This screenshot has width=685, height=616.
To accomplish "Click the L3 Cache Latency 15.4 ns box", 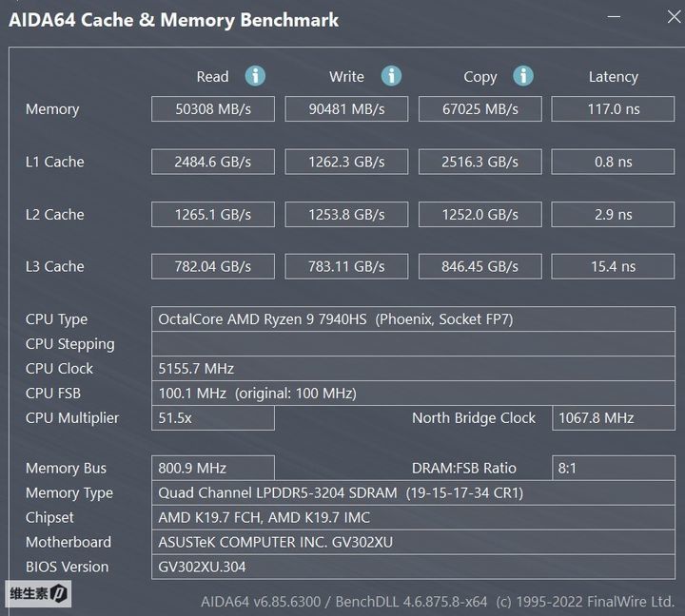I will coord(613,267).
